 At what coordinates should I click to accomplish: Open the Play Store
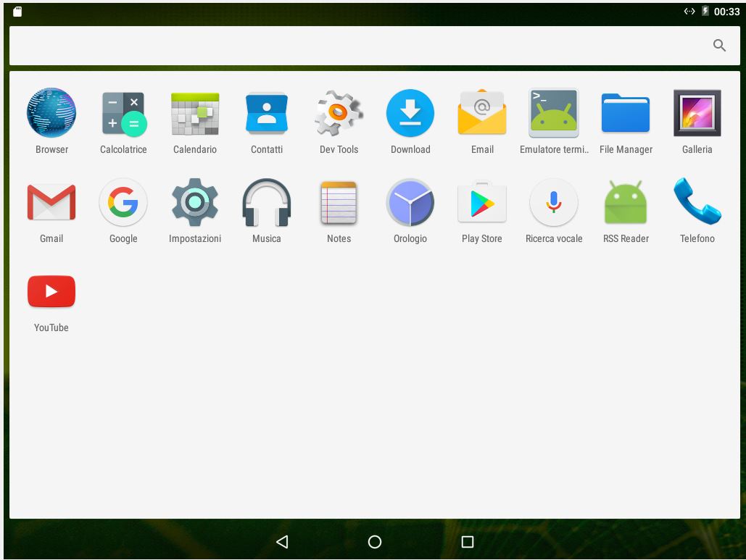[482, 202]
